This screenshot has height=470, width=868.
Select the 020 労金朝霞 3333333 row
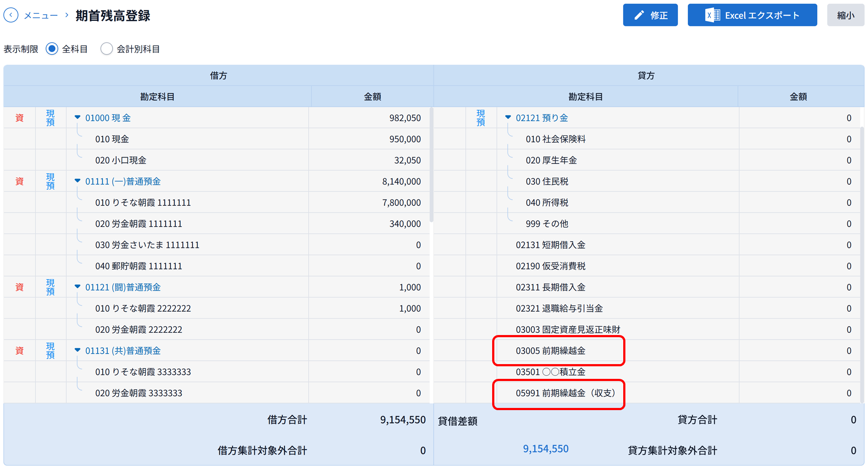pyautogui.click(x=217, y=393)
